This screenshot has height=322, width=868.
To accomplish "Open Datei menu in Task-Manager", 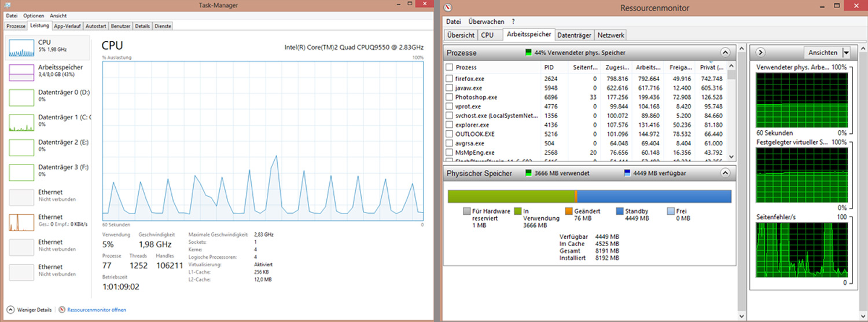I will coord(12,16).
